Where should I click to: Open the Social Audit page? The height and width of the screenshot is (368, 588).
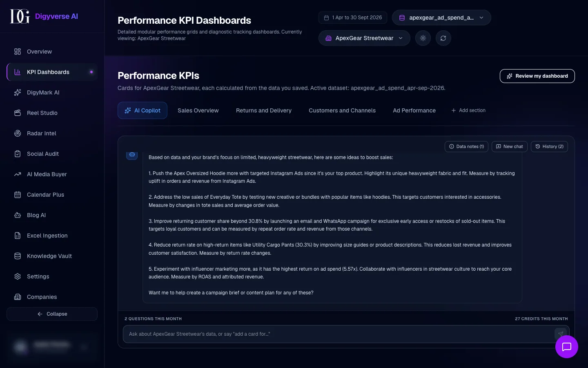pyautogui.click(x=52, y=154)
